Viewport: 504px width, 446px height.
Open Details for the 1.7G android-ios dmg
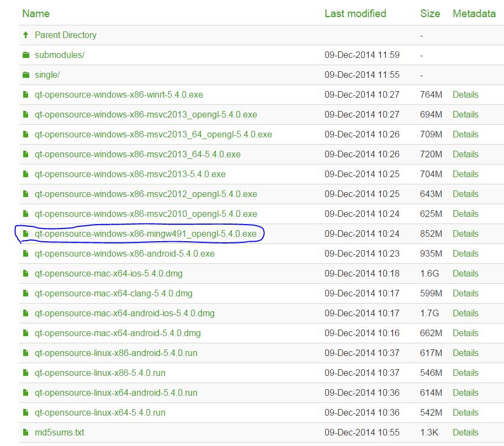465,314
